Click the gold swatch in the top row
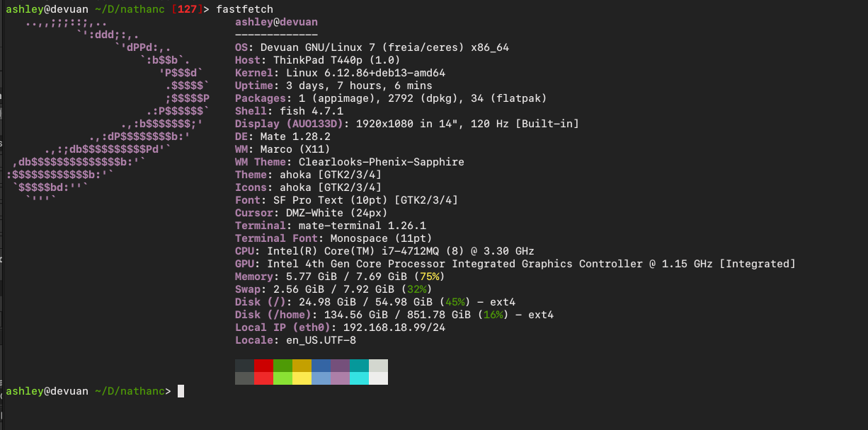This screenshot has height=430, width=868. [x=302, y=366]
